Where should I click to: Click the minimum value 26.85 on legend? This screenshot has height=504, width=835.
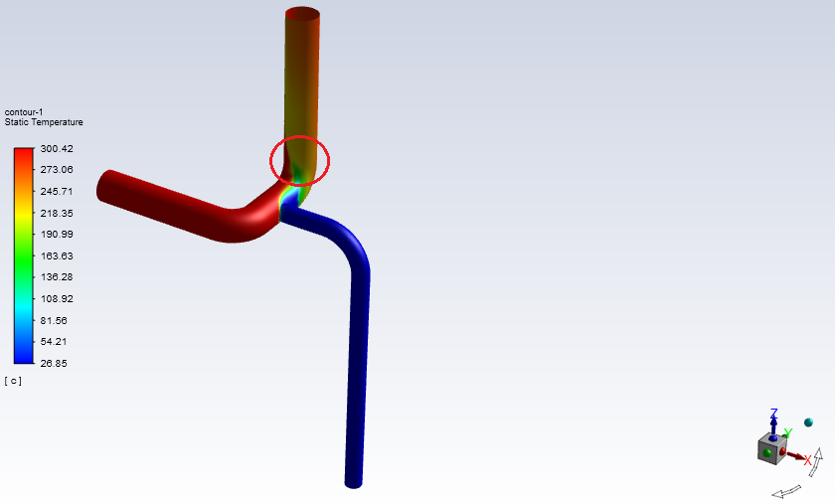(54, 364)
